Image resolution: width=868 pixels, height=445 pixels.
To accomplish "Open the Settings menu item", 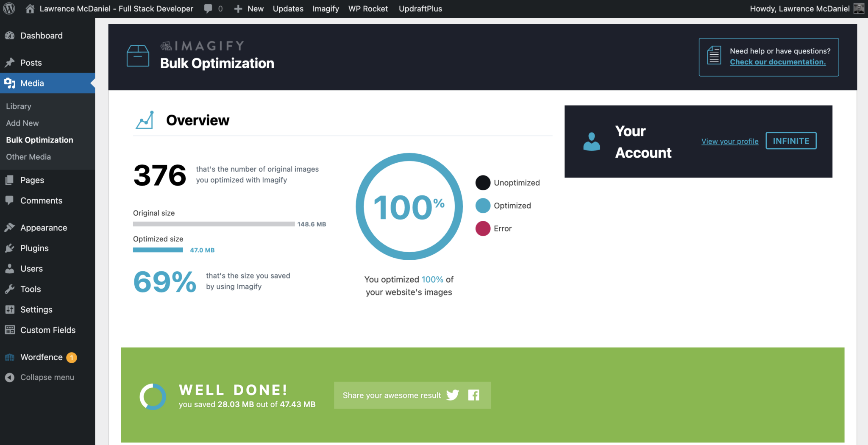I will click(36, 309).
